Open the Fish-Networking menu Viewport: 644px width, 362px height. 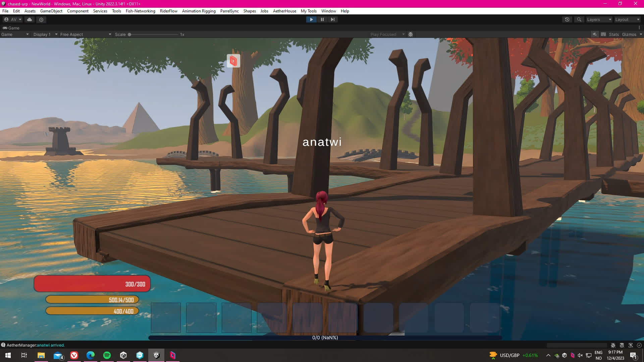coord(140,11)
